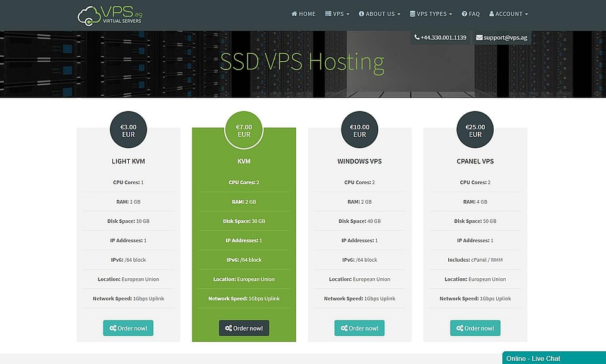Click the server icon beside VPS menu

(328, 13)
